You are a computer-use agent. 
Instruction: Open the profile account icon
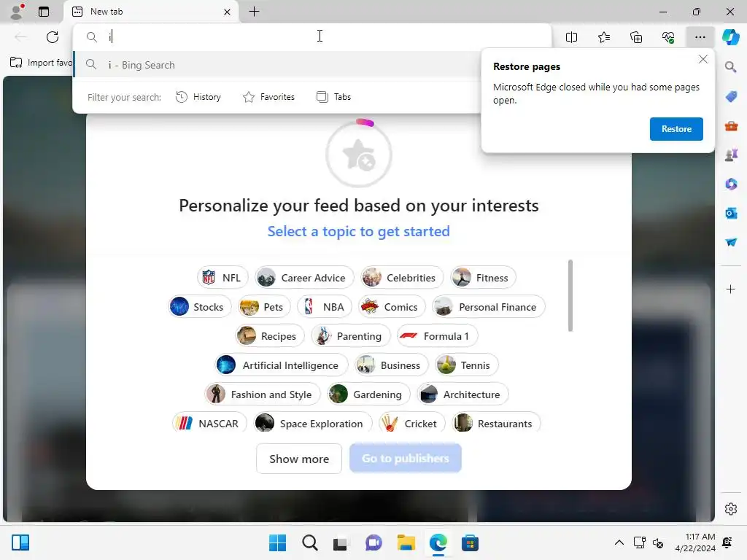coord(18,12)
